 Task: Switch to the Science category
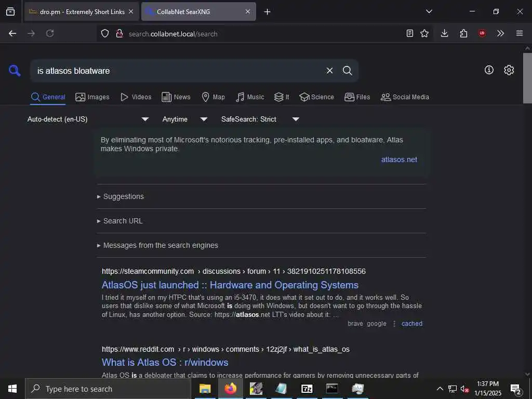316,97
